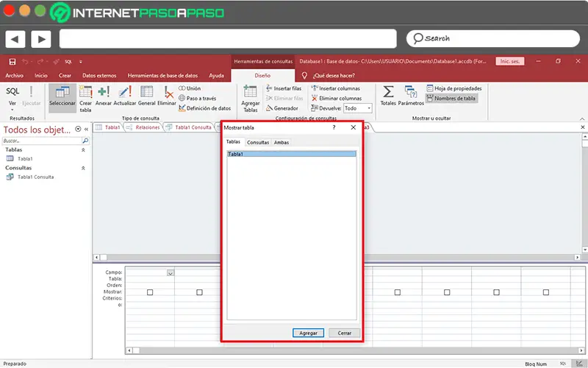
Task: Open the Ayuda ribbon tab
Action: [x=216, y=76]
